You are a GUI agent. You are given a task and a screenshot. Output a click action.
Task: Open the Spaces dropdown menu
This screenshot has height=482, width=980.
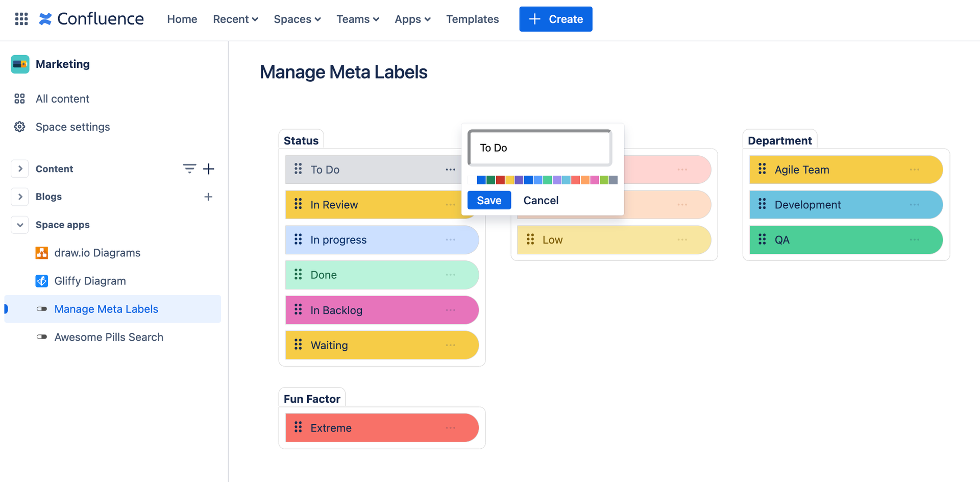pos(297,19)
